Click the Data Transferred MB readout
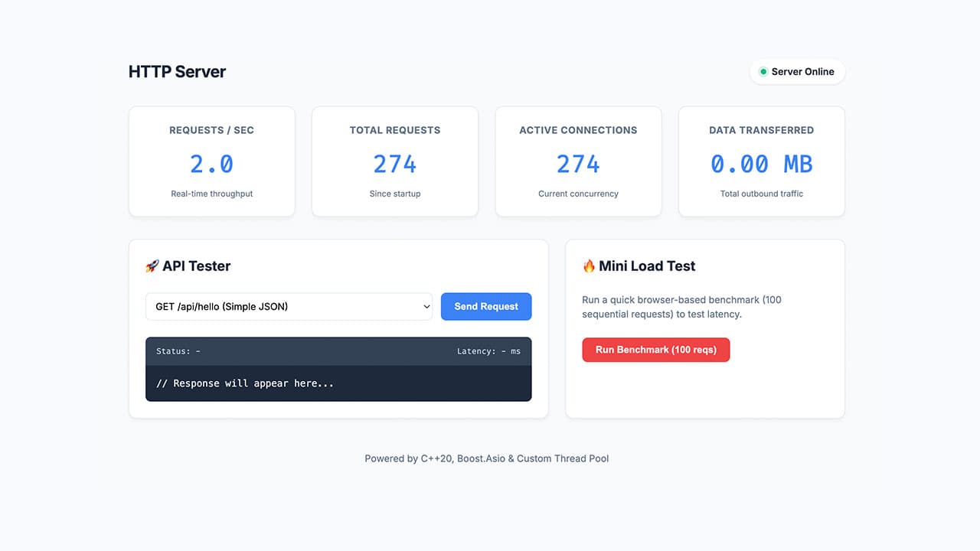The image size is (980, 551). (x=761, y=163)
